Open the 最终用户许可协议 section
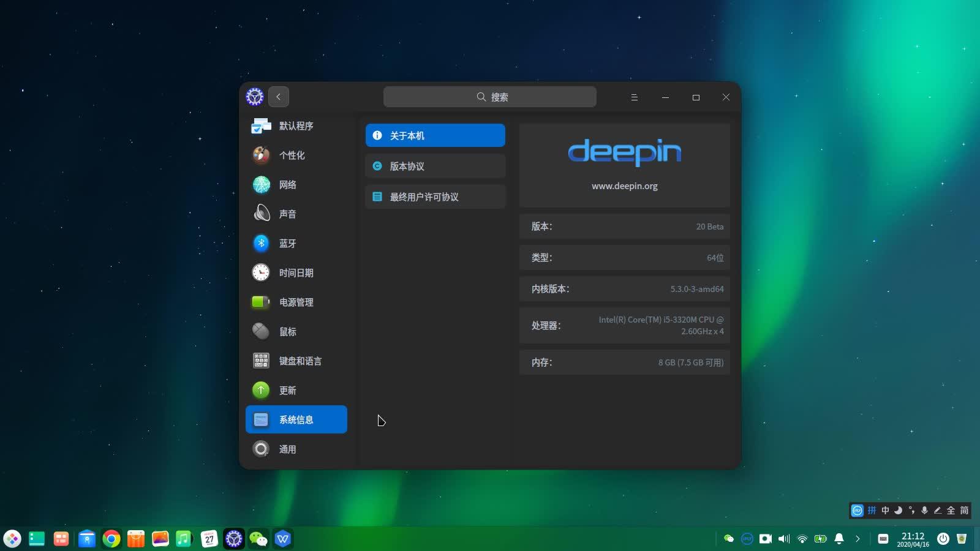The height and width of the screenshot is (551, 980). [435, 197]
